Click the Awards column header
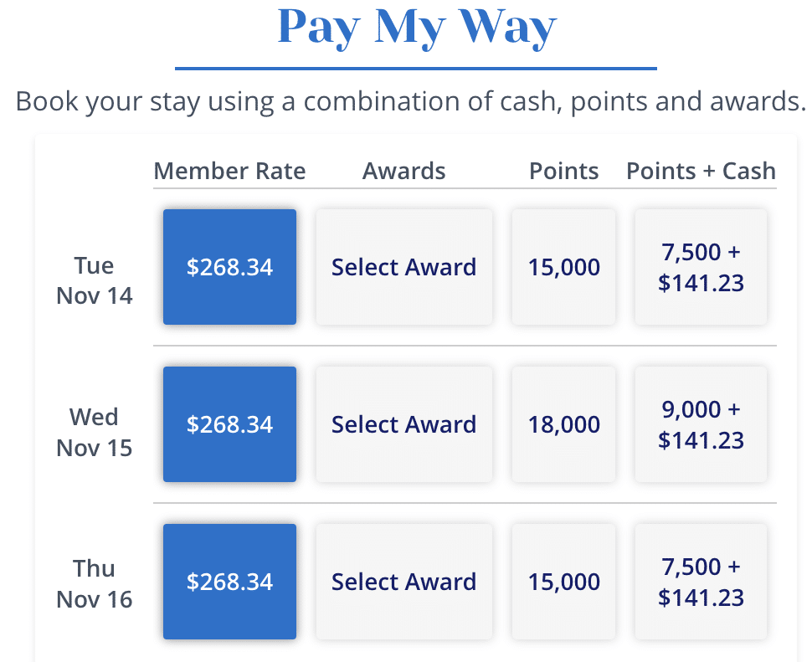The image size is (812, 662). (x=403, y=172)
